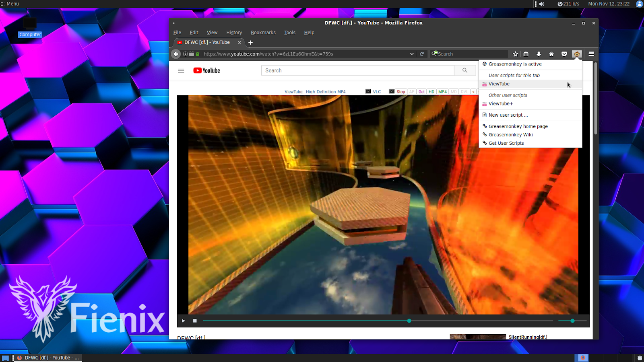
Task: Save video to Pocket
Action: click(564, 53)
